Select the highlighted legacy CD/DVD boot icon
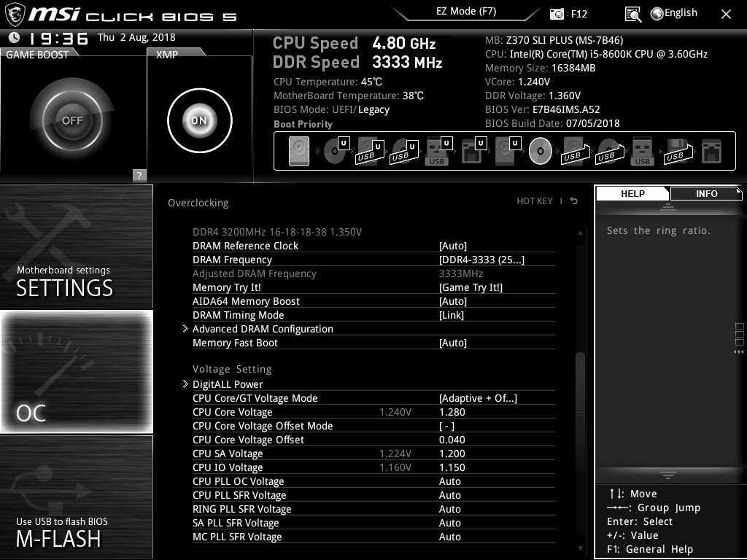The height and width of the screenshot is (560, 747). 541,151
